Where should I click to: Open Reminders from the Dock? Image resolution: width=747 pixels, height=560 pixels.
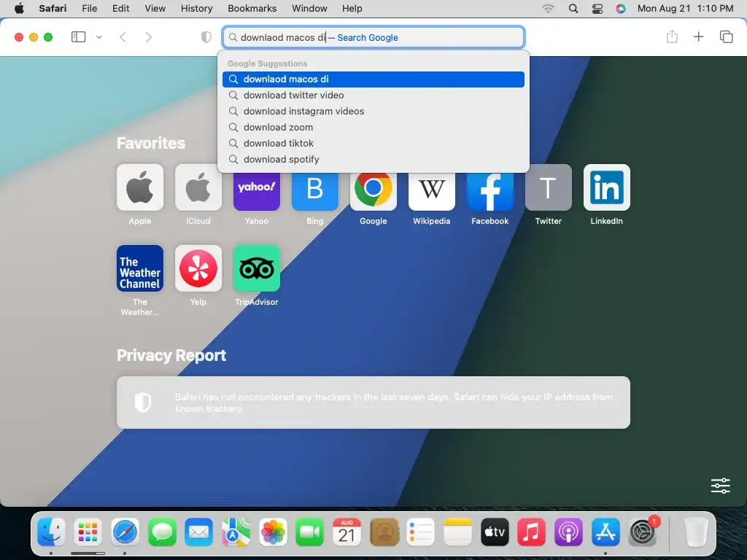[x=421, y=532]
